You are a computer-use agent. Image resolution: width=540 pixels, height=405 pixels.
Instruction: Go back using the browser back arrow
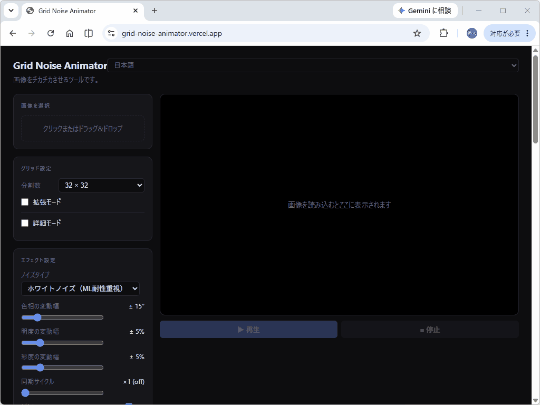pos(13,33)
